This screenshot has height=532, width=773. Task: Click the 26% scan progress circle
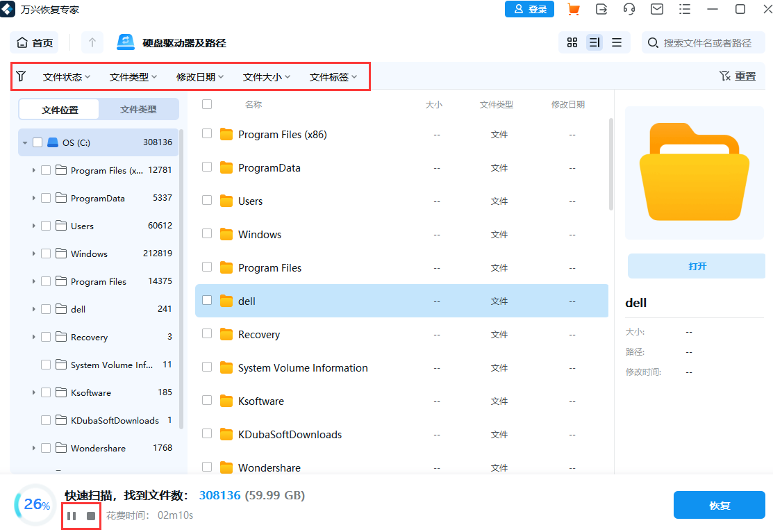click(34, 505)
